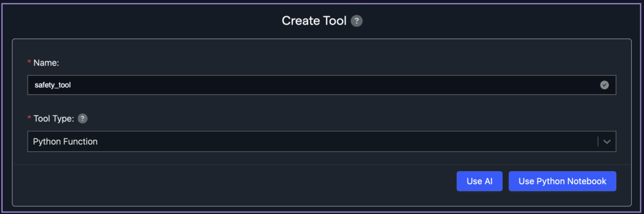Open the Tool Type help tooltip icon
The image size is (644, 214).
(82, 118)
